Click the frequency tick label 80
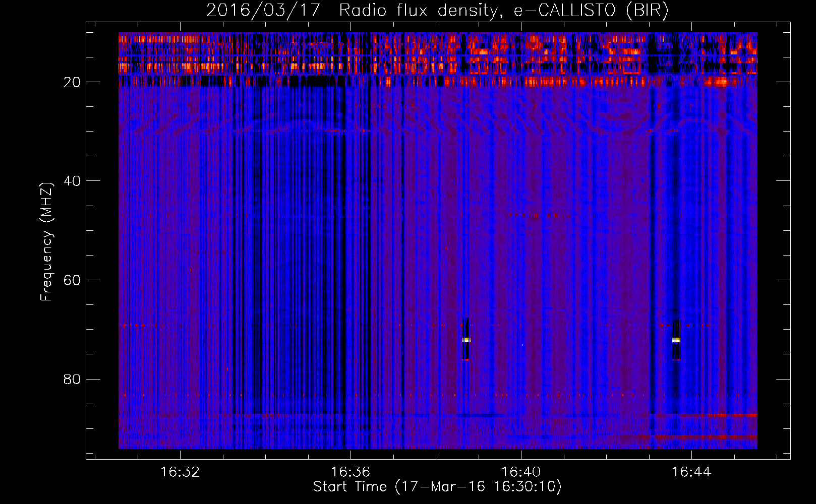Image resolution: width=816 pixels, height=504 pixels. pos(72,379)
